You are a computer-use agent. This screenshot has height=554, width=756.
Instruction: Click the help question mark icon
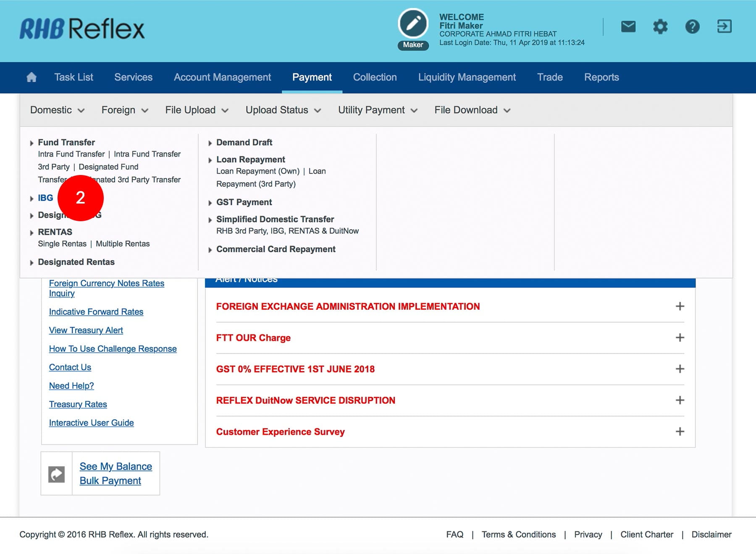pos(692,27)
